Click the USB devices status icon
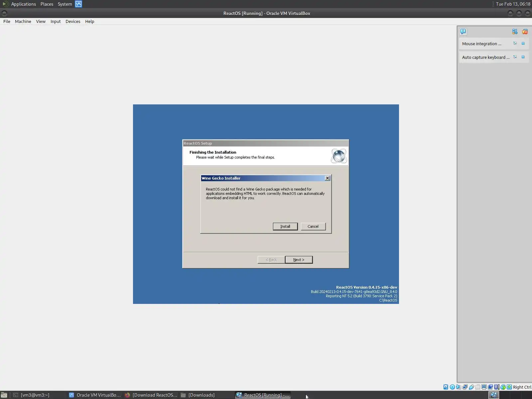532x399 pixels. 471,387
